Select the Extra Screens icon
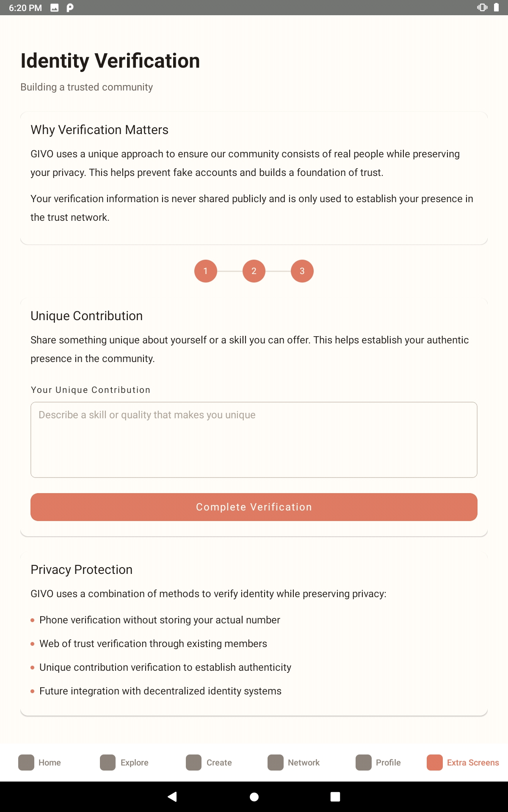Viewport: 508px width, 812px height. (434, 763)
